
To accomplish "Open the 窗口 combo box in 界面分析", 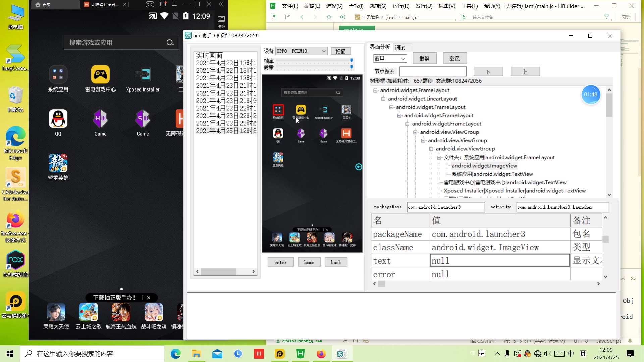I will [390, 58].
